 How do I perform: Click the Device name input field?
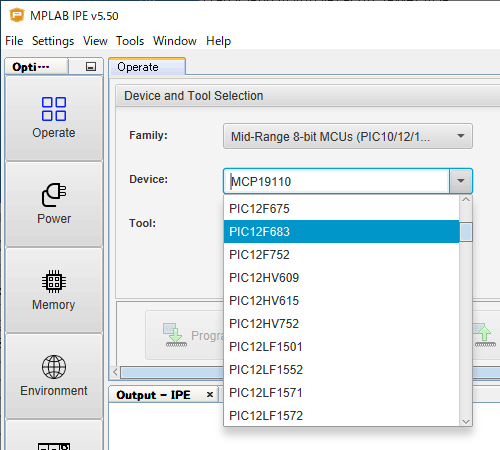pos(337,181)
